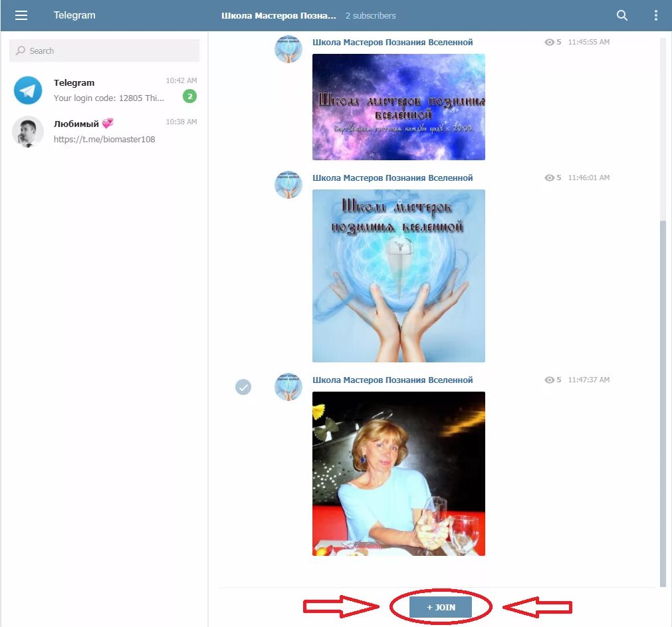672x627 pixels.
Task: Click the 10:42 AM chat time
Action: (x=181, y=80)
